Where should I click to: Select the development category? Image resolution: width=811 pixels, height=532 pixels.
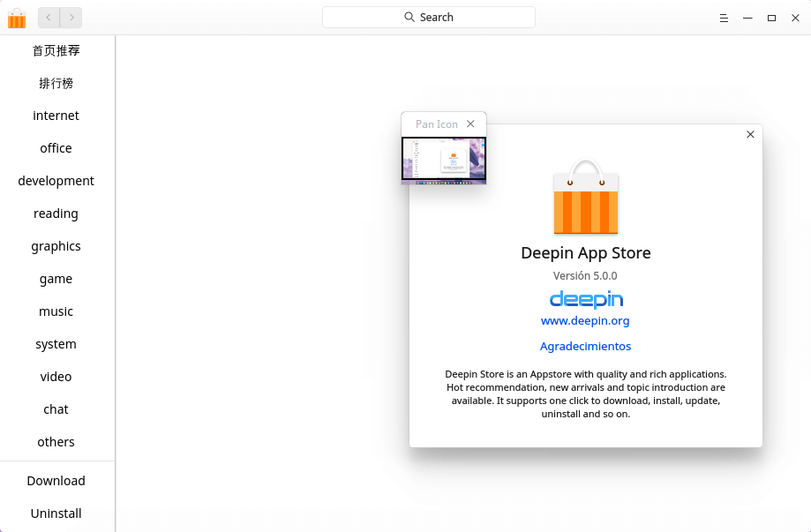click(x=56, y=181)
